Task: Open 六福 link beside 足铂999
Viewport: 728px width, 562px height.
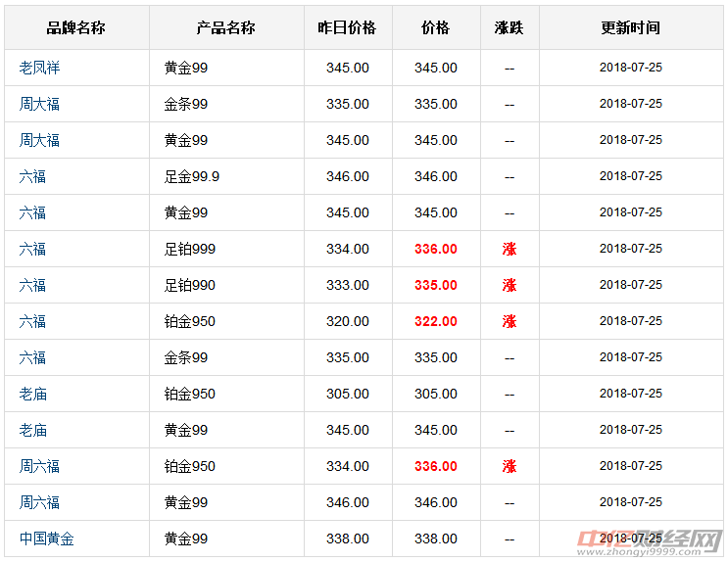Action: (x=32, y=249)
